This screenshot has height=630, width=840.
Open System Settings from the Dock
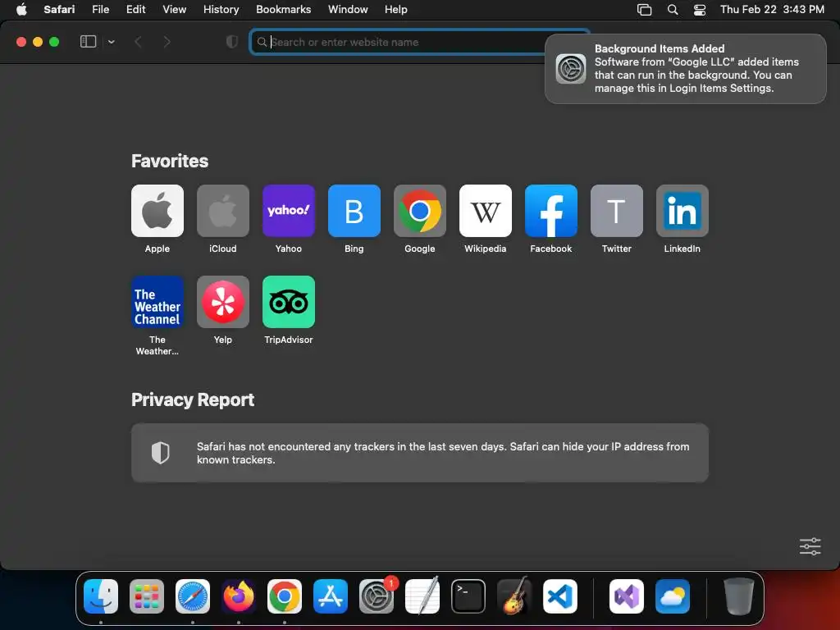(376, 596)
